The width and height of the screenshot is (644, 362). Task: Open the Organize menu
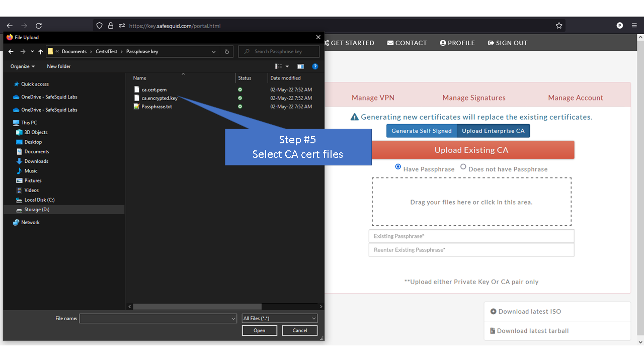click(22, 66)
